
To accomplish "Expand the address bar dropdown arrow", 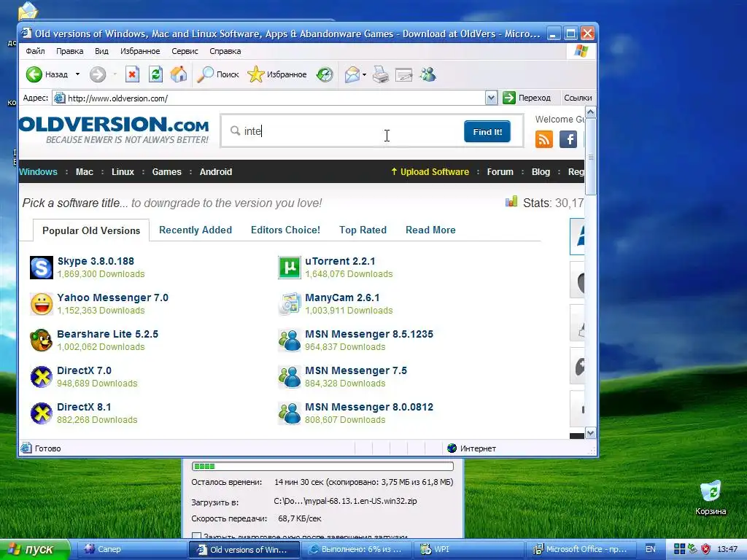I will pyautogui.click(x=491, y=98).
